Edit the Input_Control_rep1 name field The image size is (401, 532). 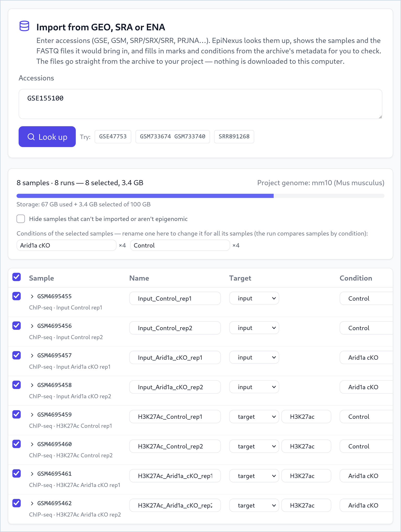click(x=175, y=298)
